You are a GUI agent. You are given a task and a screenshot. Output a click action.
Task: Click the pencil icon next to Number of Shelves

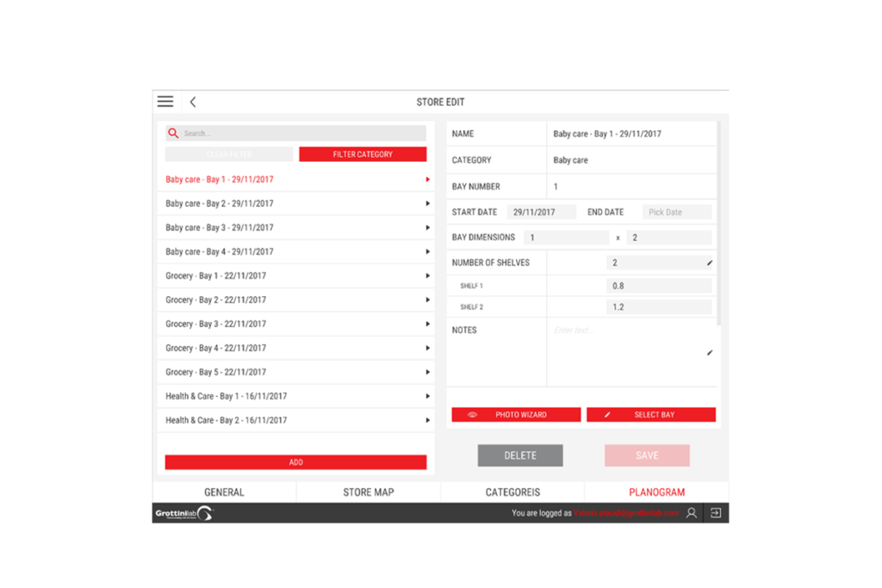[709, 262]
